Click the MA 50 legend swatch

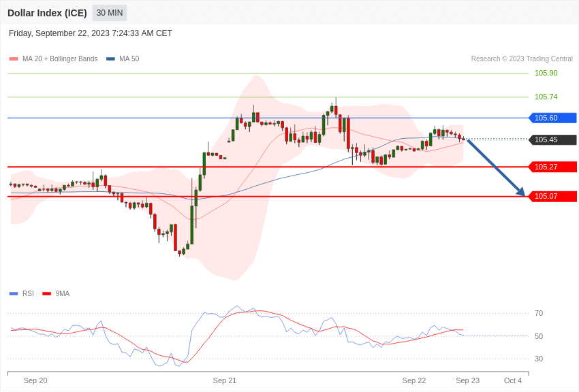[x=110, y=59]
